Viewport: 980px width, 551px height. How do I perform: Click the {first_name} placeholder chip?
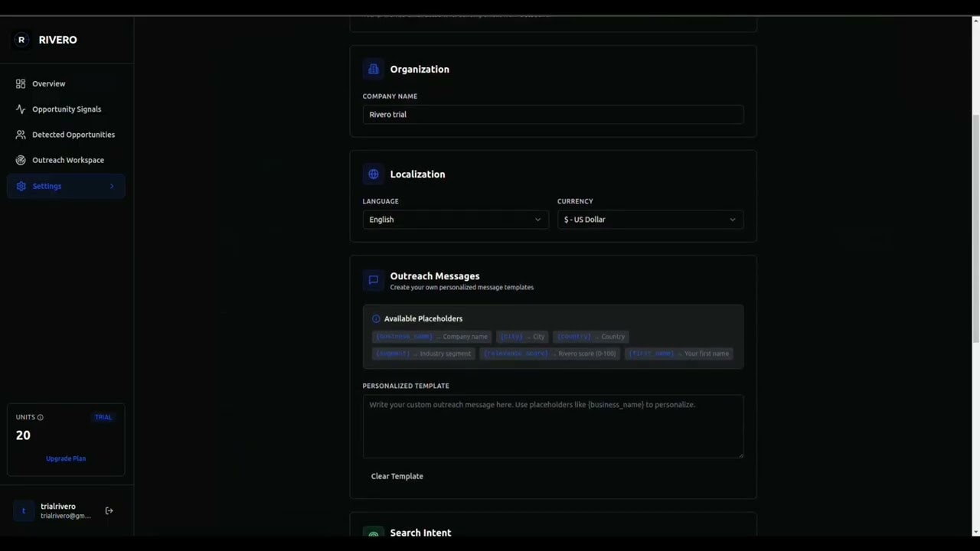[678, 354]
